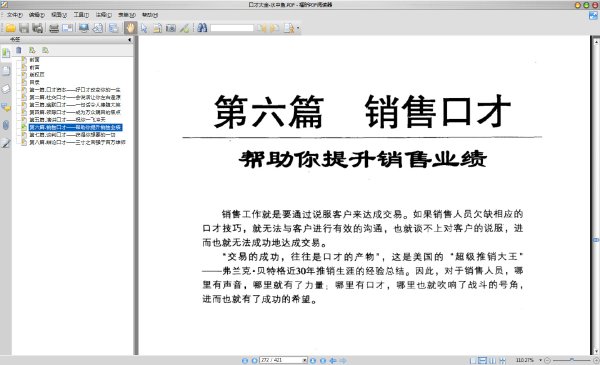This screenshot has width=600, height=365.
Task: Open a file with the folder icon
Action: coord(10,28)
